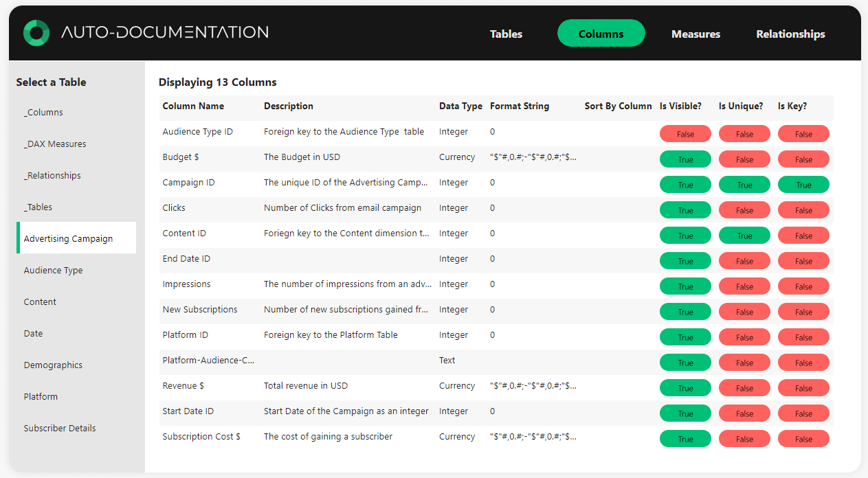Select the Subscriber Details table
868x478 pixels.
pos(60,428)
